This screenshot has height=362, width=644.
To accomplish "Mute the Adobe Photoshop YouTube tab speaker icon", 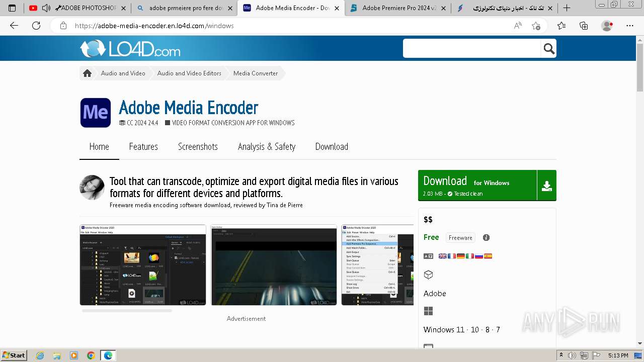I will coord(46,8).
